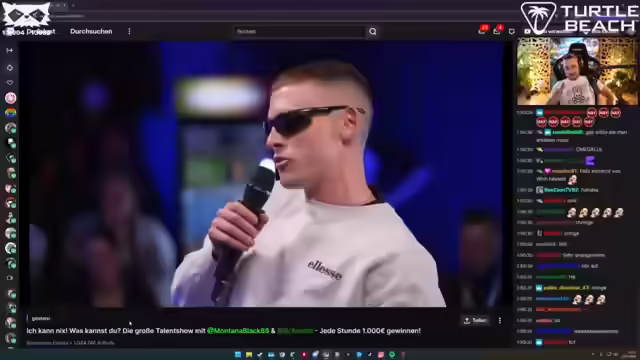Click the heart followed-channels icon in sidebar
The height and width of the screenshot is (360, 640).
click(x=10, y=82)
